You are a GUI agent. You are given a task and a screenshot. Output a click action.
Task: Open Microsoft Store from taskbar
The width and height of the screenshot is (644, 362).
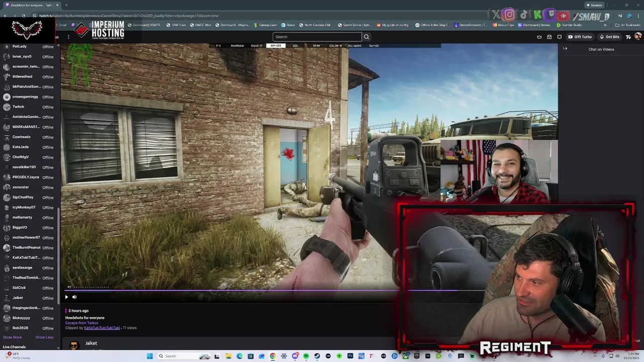point(251,356)
